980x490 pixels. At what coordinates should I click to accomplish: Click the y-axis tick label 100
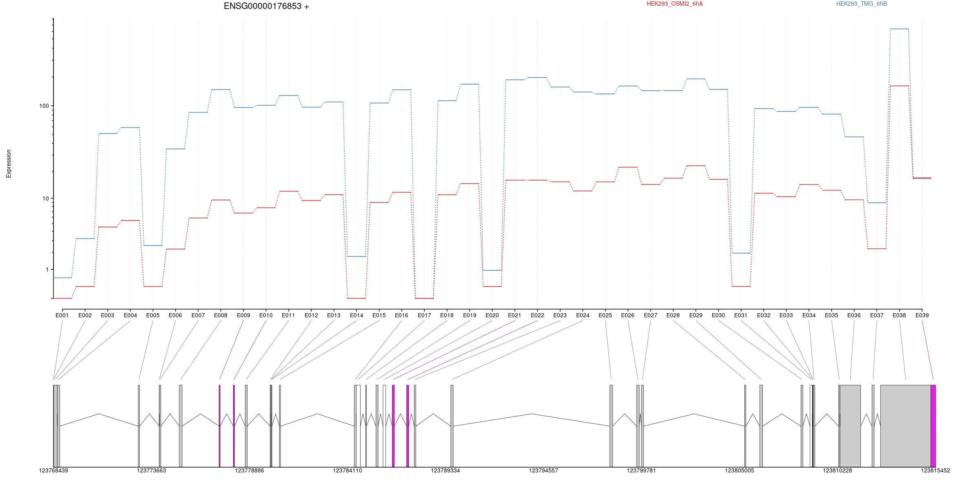44,106
